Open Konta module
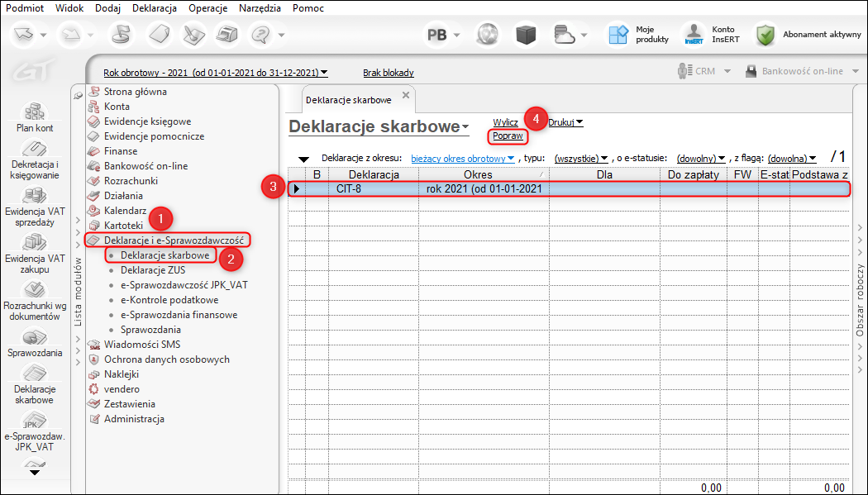The image size is (868, 495). click(109, 107)
